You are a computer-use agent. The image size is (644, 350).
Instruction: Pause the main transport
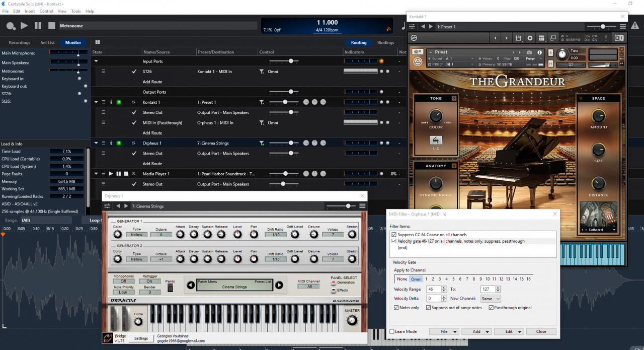coord(38,26)
